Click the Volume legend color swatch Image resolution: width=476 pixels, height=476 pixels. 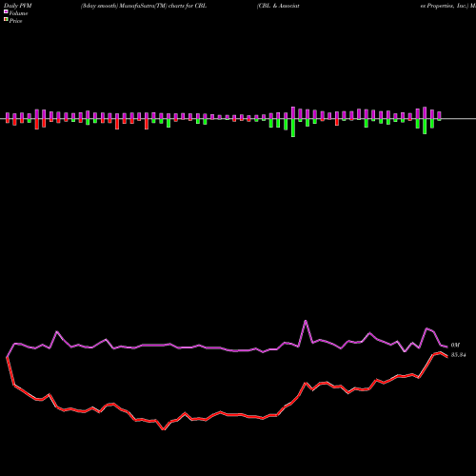(6, 11)
